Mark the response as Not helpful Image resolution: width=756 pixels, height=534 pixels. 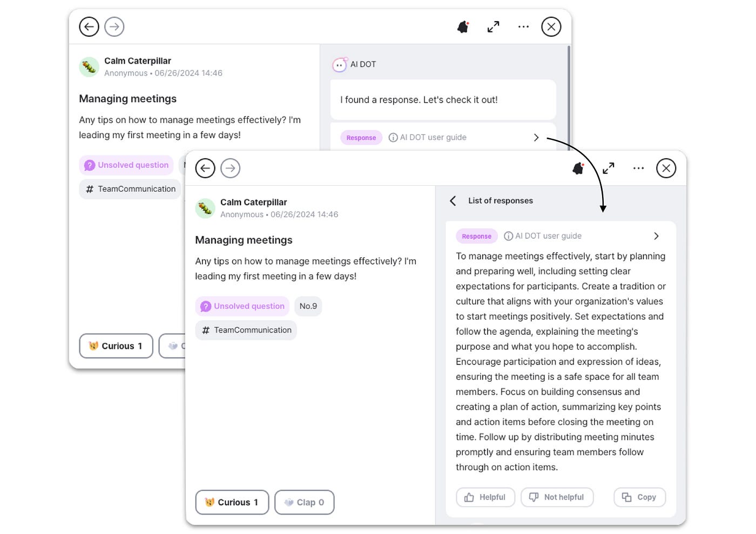(557, 497)
